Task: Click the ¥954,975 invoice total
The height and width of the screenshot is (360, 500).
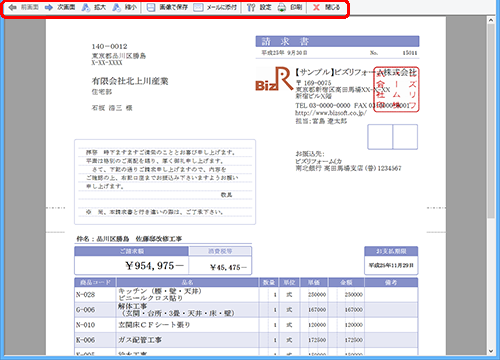Action: (x=154, y=266)
